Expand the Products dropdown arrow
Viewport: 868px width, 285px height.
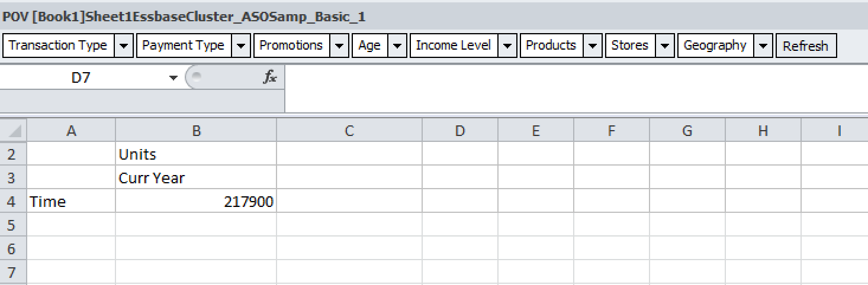(x=593, y=46)
